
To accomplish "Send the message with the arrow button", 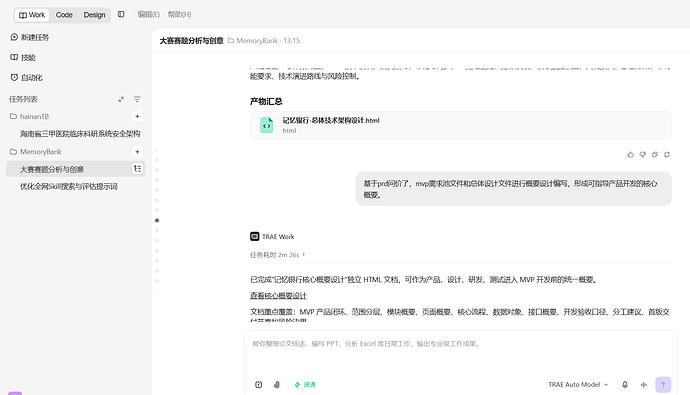I will 663,385.
